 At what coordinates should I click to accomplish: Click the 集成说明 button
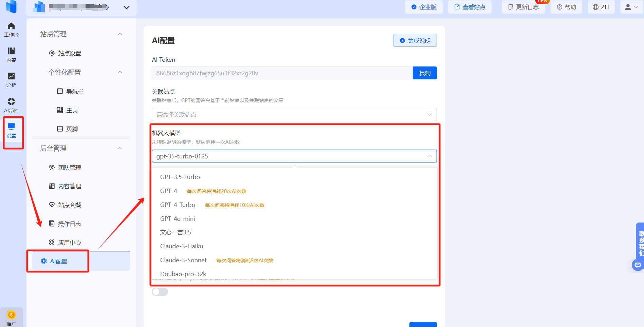click(x=415, y=41)
